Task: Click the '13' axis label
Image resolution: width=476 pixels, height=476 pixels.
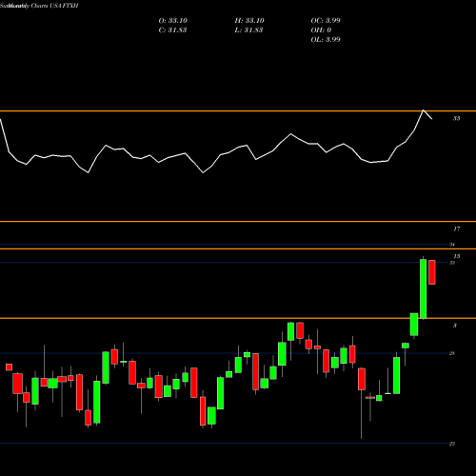Action: pos(457,256)
